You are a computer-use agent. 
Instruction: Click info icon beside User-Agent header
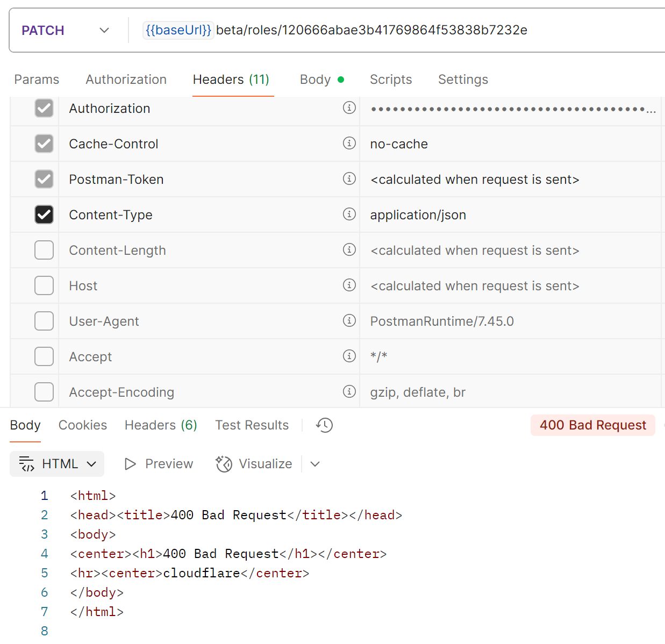click(x=349, y=321)
